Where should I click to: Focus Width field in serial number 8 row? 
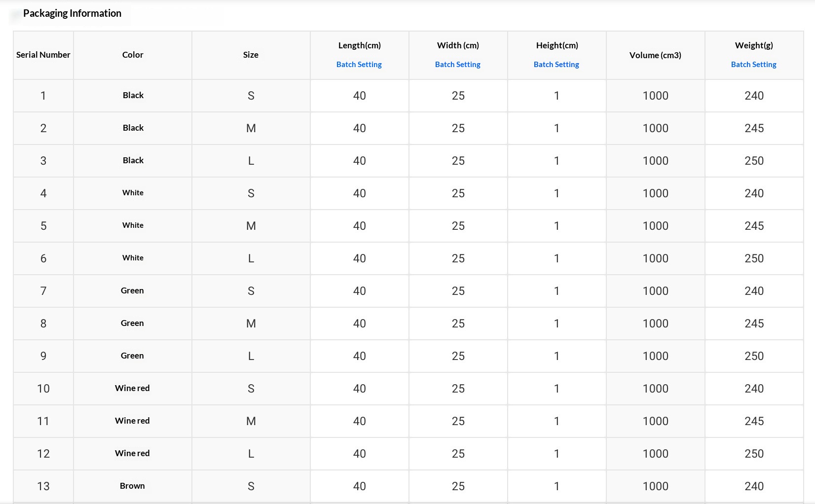[458, 324]
